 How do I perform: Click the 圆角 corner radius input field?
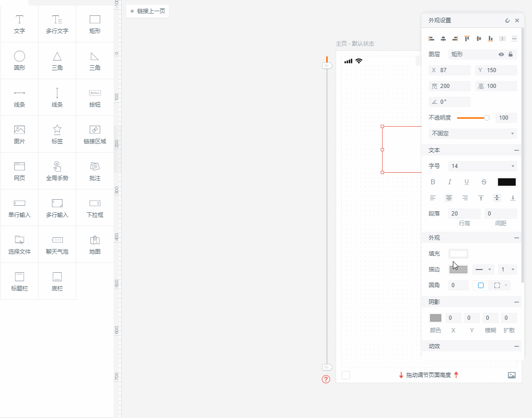[x=458, y=285]
